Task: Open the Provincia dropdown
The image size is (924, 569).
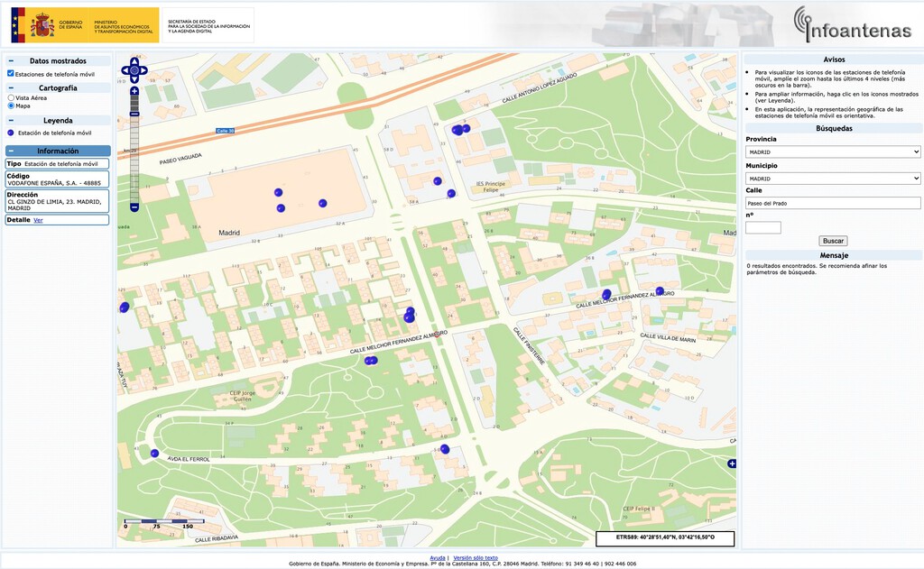Action: point(833,152)
